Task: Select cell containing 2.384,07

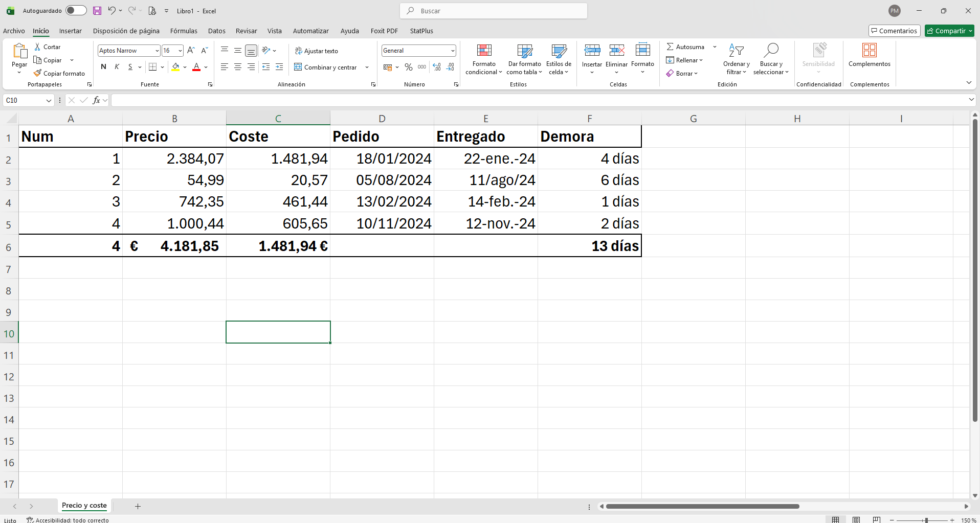Action: [174, 158]
